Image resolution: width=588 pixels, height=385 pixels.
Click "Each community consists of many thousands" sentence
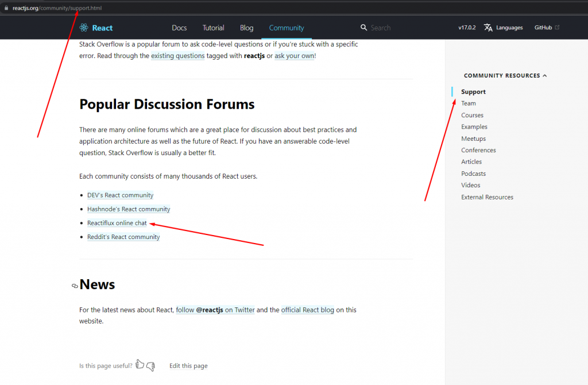(x=168, y=176)
